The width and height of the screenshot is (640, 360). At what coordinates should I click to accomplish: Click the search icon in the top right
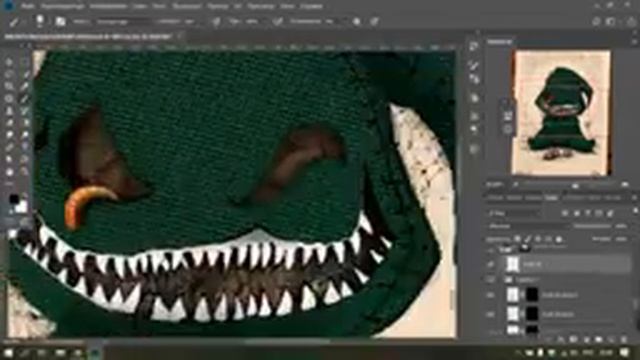coord(596,22)
